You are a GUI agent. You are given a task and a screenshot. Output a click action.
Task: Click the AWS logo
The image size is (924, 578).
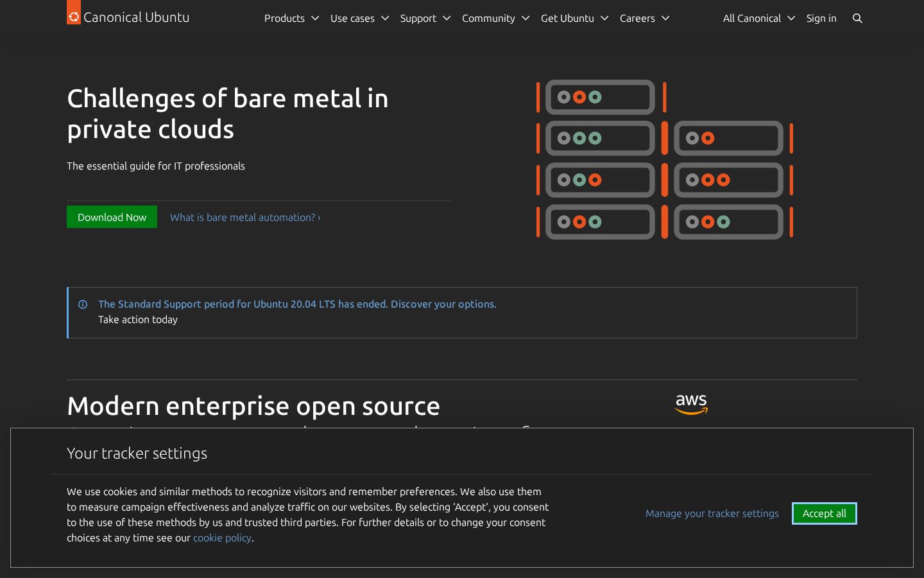(x=691, y=405)
